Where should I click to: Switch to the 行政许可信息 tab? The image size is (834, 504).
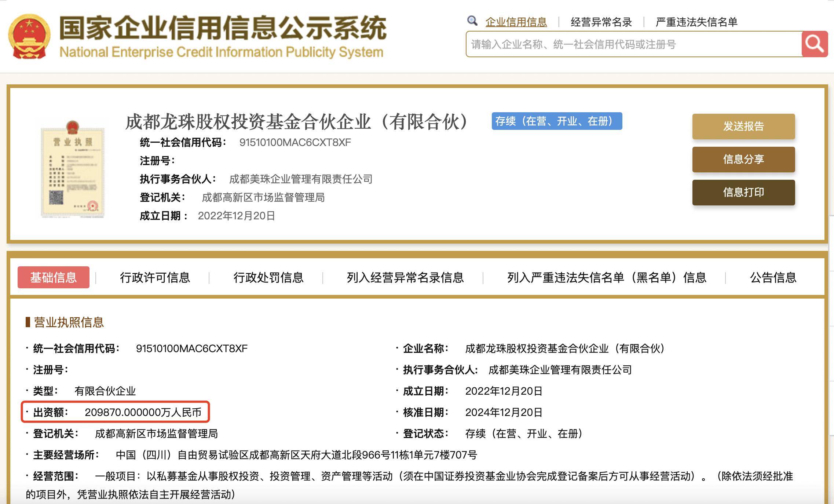tap(156, 278)
